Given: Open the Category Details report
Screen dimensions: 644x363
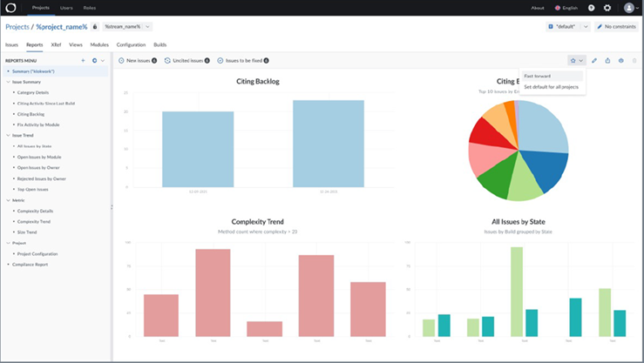Looking at the screenshot, I should point(33,92).
